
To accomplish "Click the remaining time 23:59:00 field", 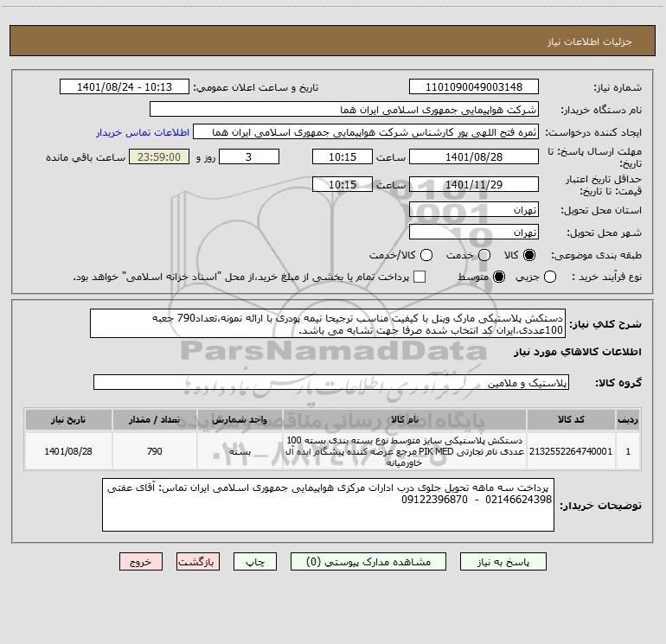I will (x=159, y=156).
